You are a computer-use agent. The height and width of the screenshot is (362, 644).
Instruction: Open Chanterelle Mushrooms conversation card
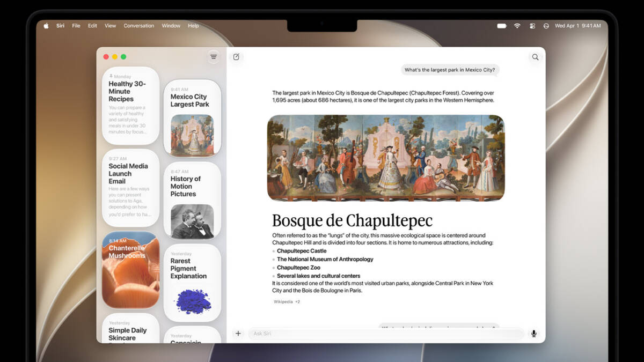tap(130, 270)
